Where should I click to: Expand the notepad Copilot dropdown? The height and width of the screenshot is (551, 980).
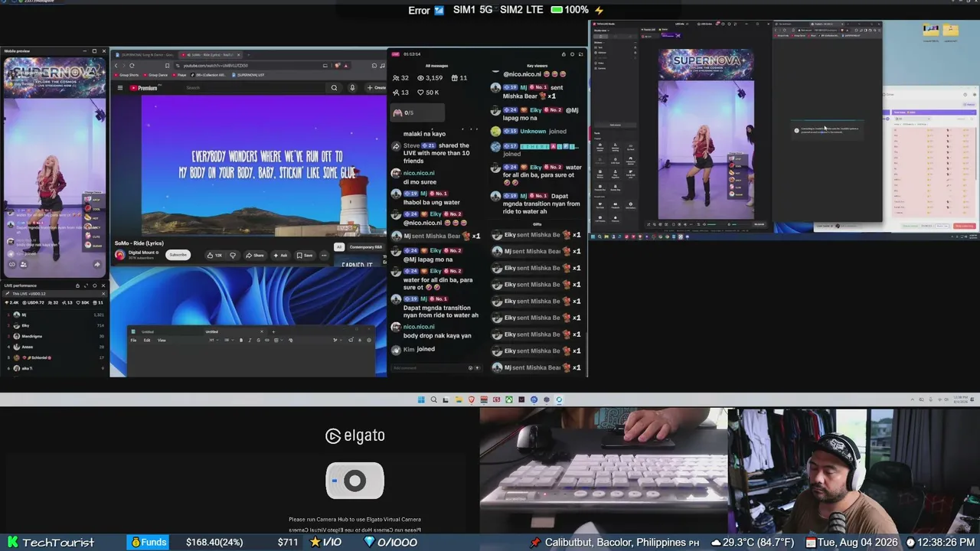coord(336,340)
